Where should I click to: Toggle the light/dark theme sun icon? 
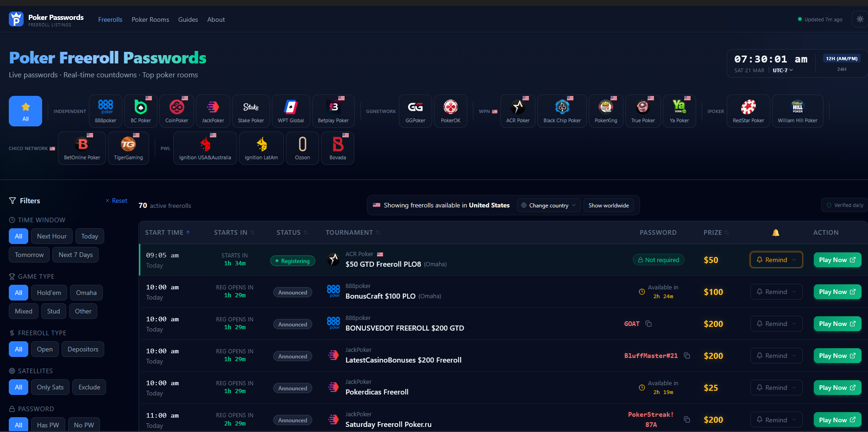coord(860,19)
